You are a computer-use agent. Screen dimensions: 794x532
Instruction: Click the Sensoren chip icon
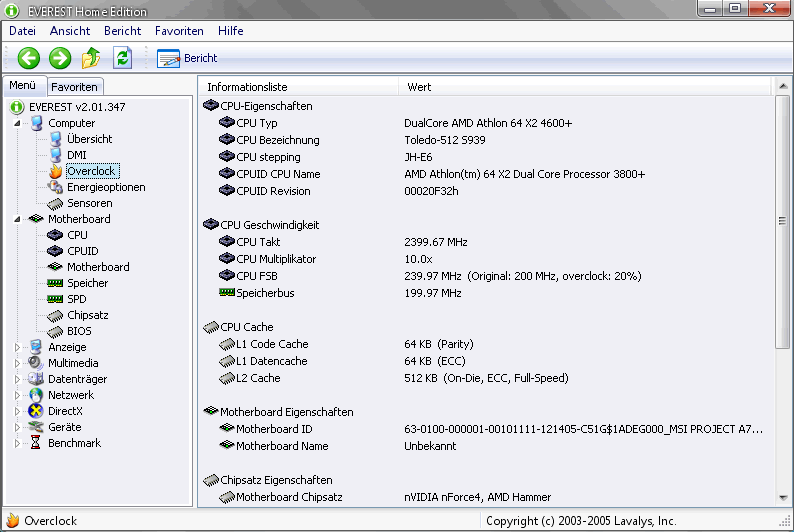tap(55, 203)
